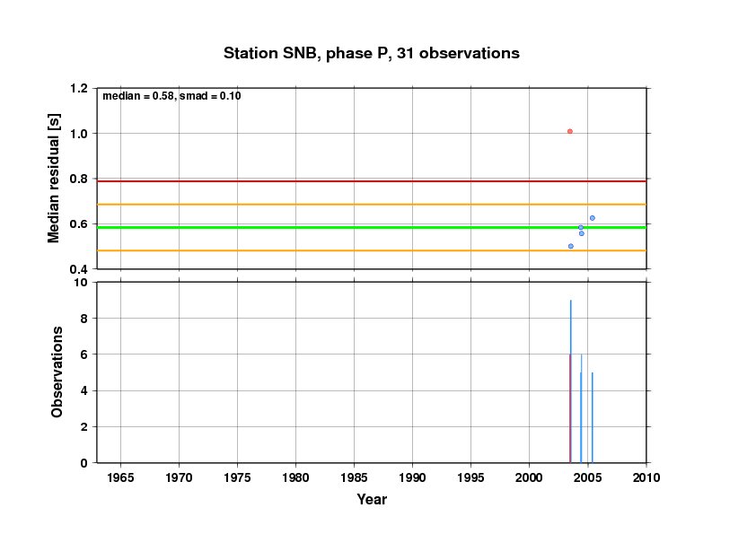The height and width of the screenshot is (534, 756).
Task: Click the blue data point just below green line
Action: click(582, 233)
